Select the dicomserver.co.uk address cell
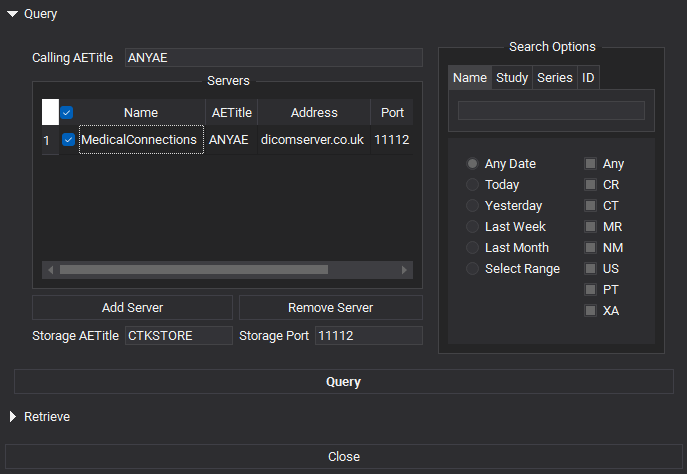 pos(314,140)
